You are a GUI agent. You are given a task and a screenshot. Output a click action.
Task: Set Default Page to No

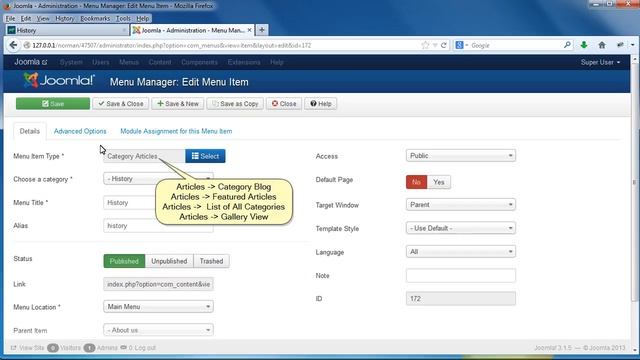(x=416, y=182)
